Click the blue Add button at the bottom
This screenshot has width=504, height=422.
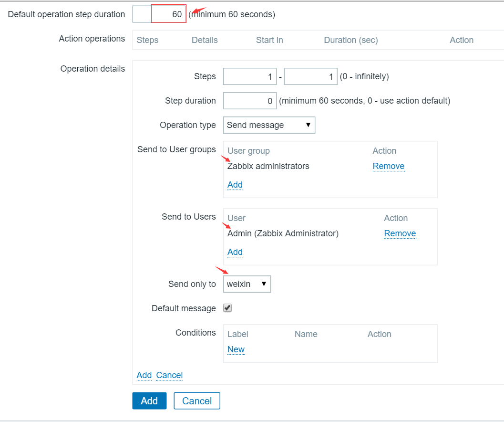(x=149, y=401)
